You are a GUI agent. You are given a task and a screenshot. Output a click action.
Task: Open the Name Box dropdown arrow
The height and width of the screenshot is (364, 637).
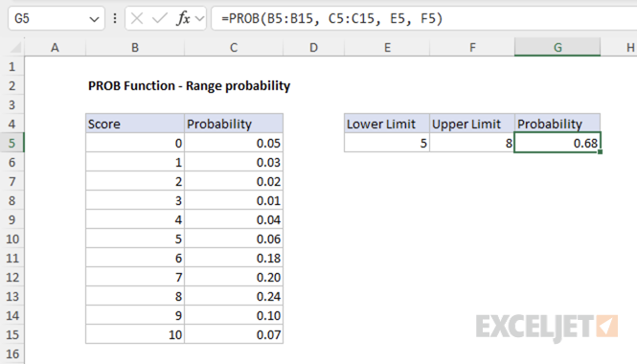coord(94,19)
